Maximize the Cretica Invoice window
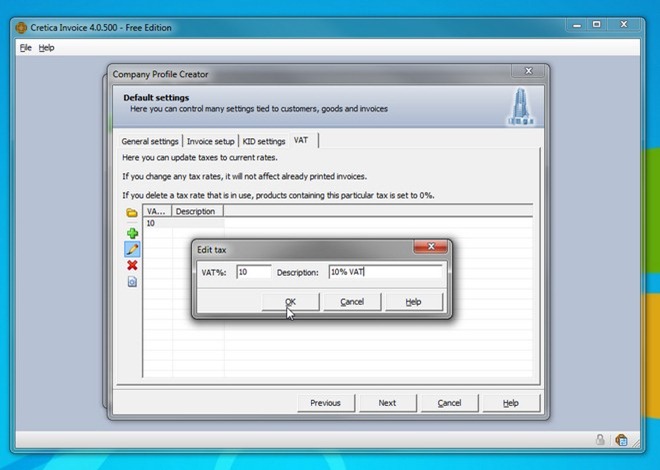Viewport: 660px width, 470px height. tap(596, 25)
